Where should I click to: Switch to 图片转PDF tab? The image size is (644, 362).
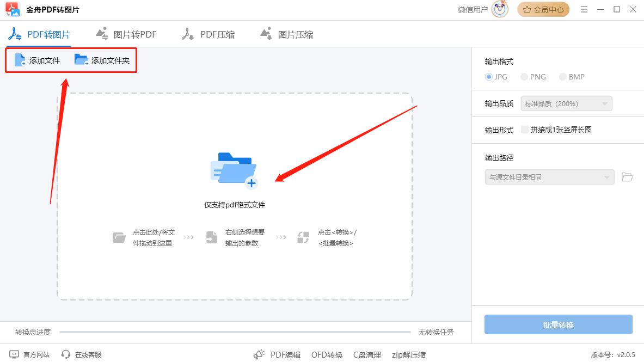[126, 34]
